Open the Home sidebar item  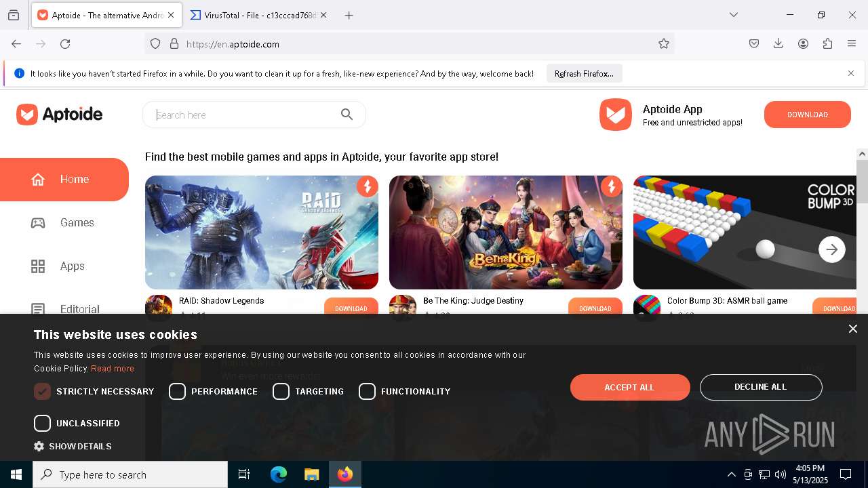pos(64,180)
